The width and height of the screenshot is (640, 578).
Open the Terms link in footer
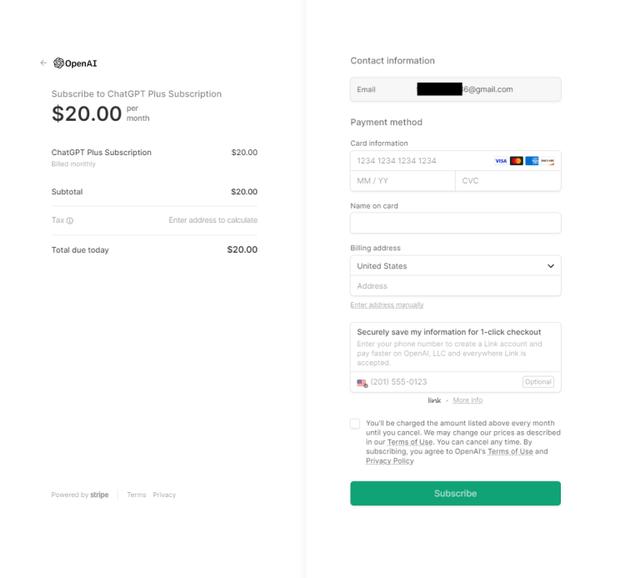pos(136,495)
